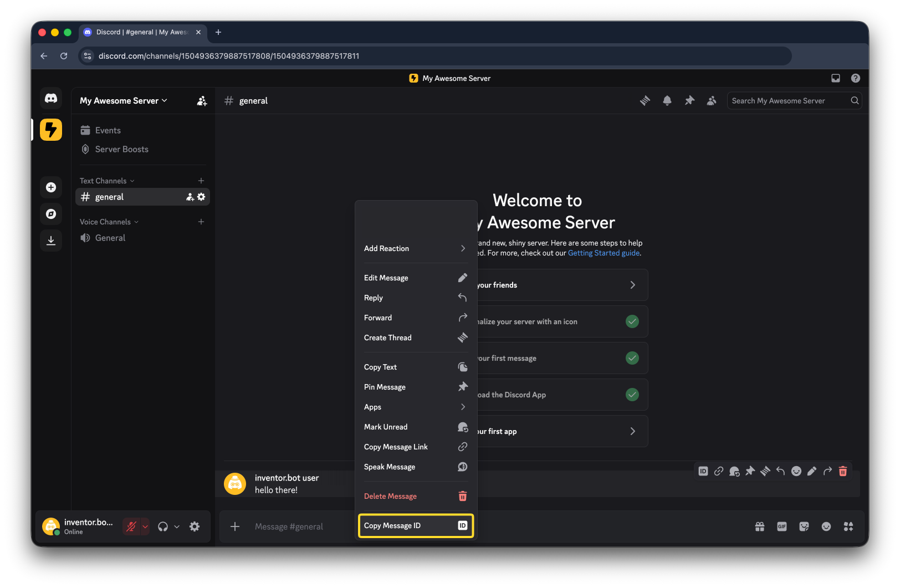This screenshot has height=588, width=900.
Task: Open the Help question mark icon
Action: [x=856, y=78]
